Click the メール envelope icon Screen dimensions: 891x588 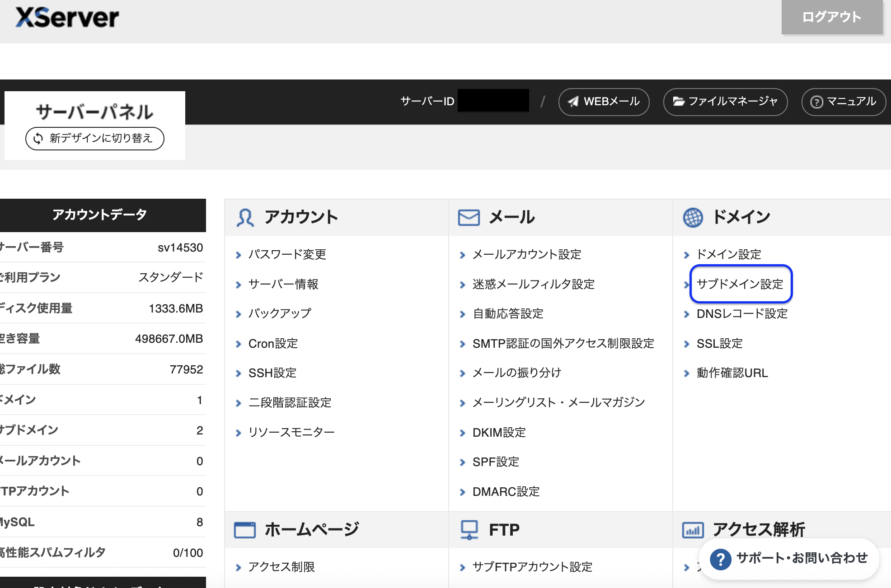click(x=468, y=217)
